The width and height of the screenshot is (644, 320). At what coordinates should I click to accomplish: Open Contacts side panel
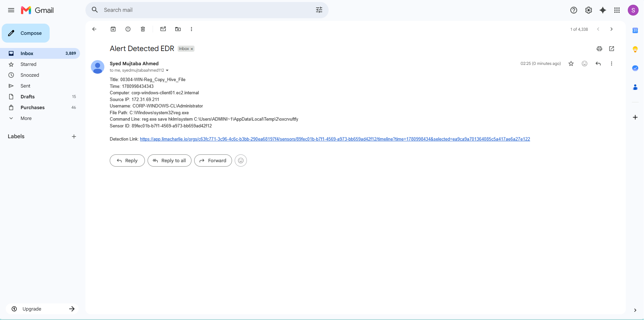coord(635,87)
